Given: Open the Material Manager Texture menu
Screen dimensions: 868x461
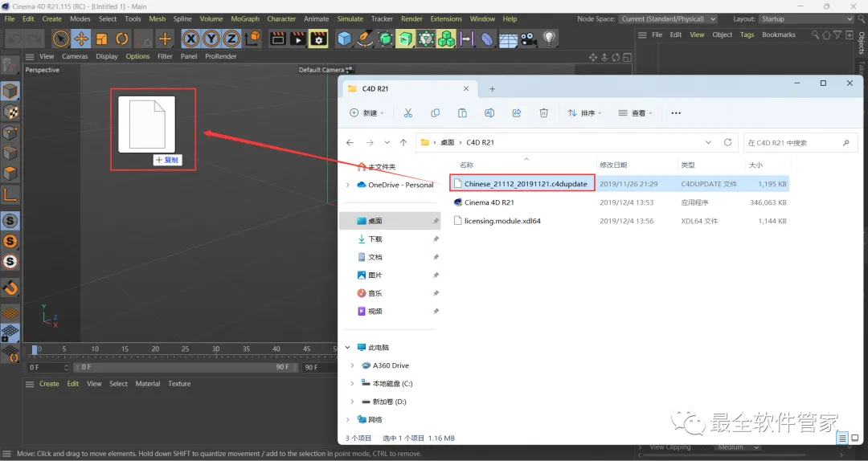Looking at the screenshot, I should tap(179, 384).
